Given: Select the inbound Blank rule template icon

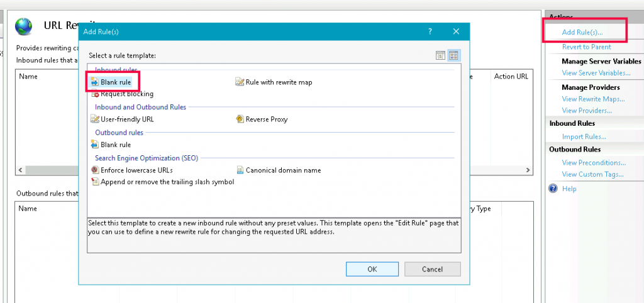Looking at the screenshot, I should (x=95, y=82).
